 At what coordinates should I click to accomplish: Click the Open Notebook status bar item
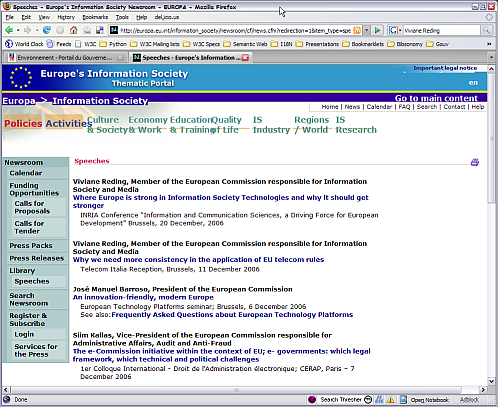(425, 399)
